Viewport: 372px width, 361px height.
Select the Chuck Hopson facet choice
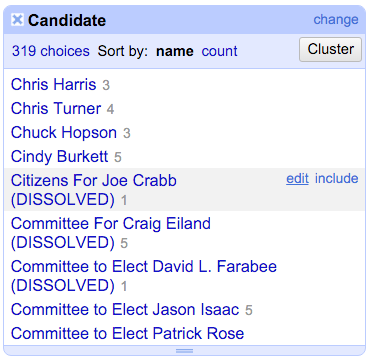tap(64, 133)
